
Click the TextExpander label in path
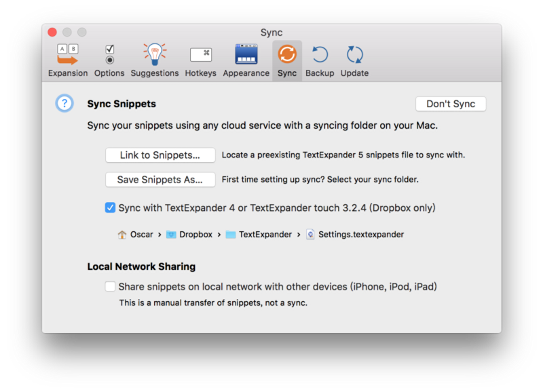point(265,235)
